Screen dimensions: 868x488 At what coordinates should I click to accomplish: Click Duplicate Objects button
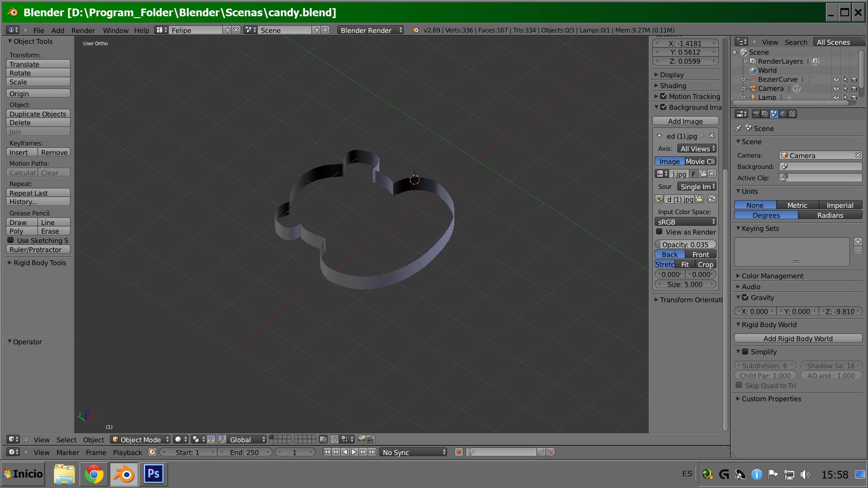pos(38,114)
